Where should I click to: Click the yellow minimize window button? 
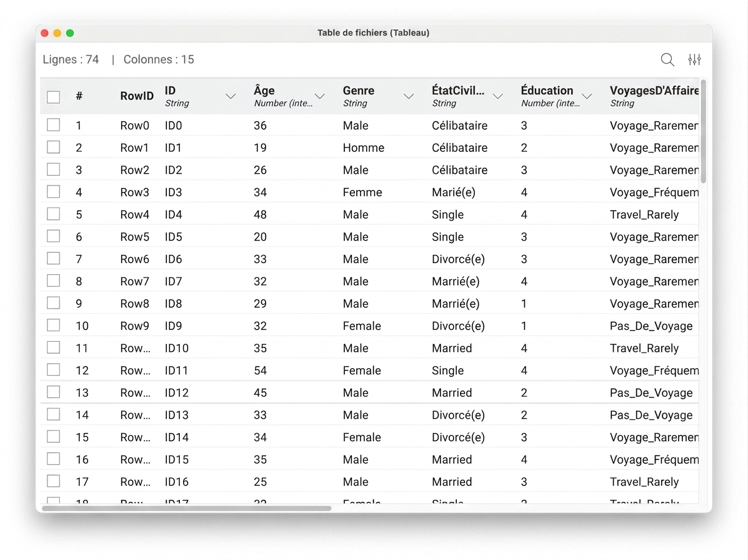(57, 33)
